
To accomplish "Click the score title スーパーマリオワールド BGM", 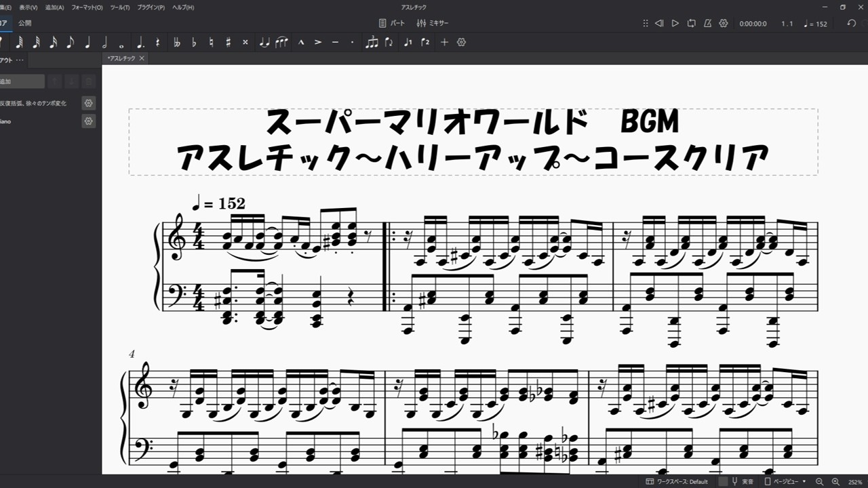I will (472, 123).
